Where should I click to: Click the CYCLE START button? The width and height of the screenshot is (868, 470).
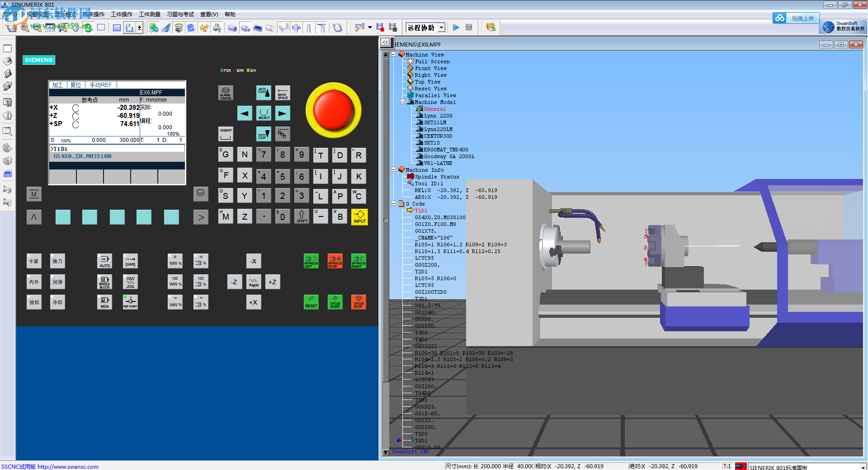pos(335,302)
